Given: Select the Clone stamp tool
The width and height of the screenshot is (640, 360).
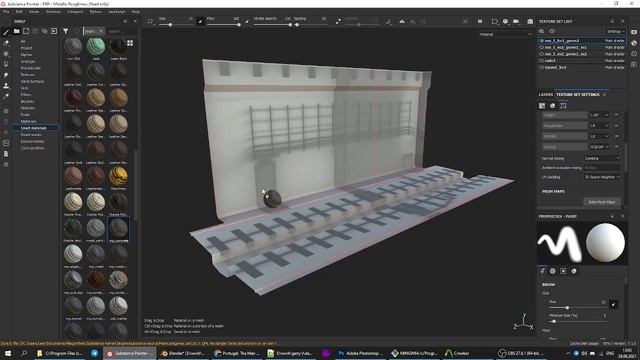Looking at the screenshot, I should pos(6,86).
